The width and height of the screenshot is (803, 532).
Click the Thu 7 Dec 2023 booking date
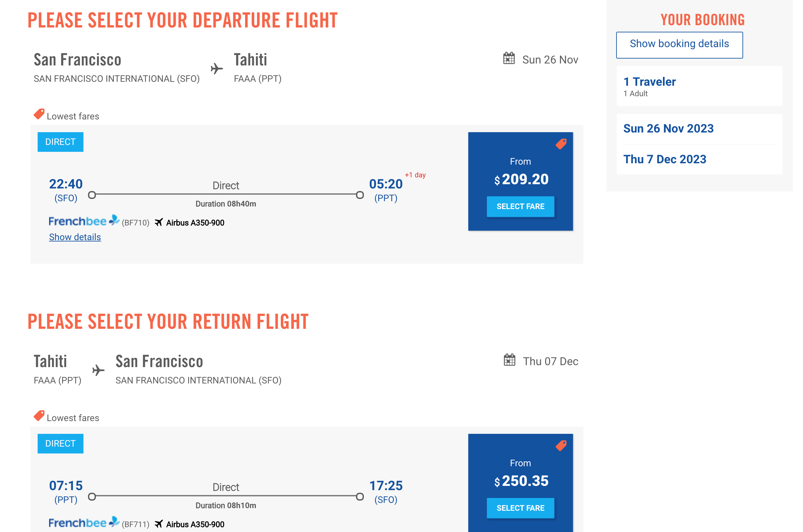click(665, 159)
